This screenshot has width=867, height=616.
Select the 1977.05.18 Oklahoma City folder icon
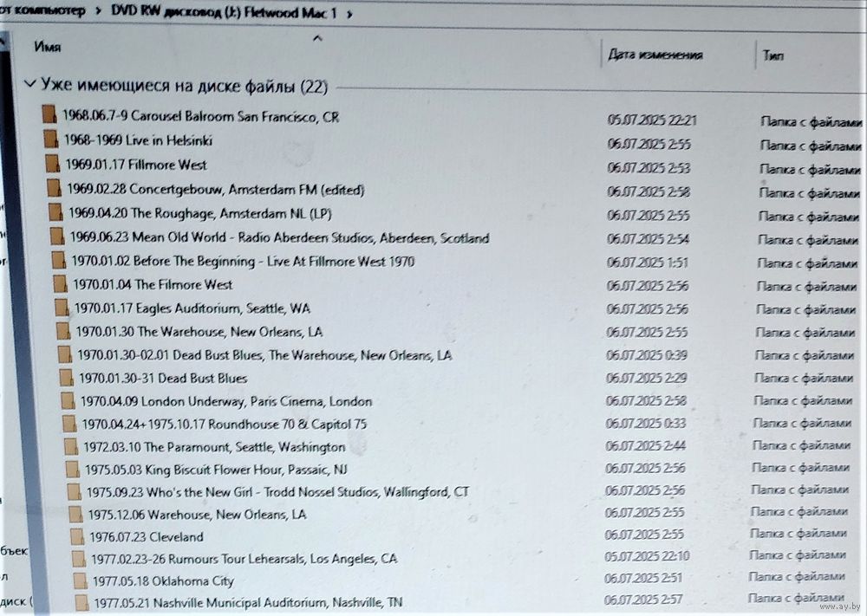click(x=80, y=580)
